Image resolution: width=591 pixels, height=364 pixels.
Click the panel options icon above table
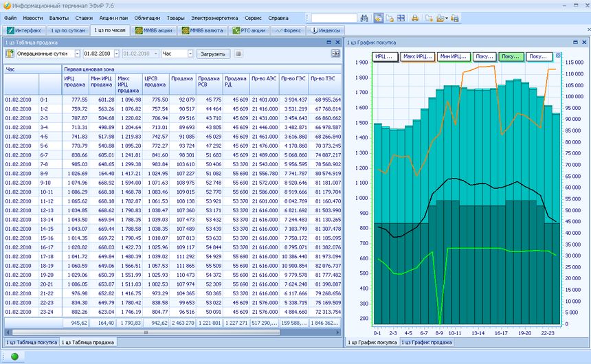click(x=335, y=54)
